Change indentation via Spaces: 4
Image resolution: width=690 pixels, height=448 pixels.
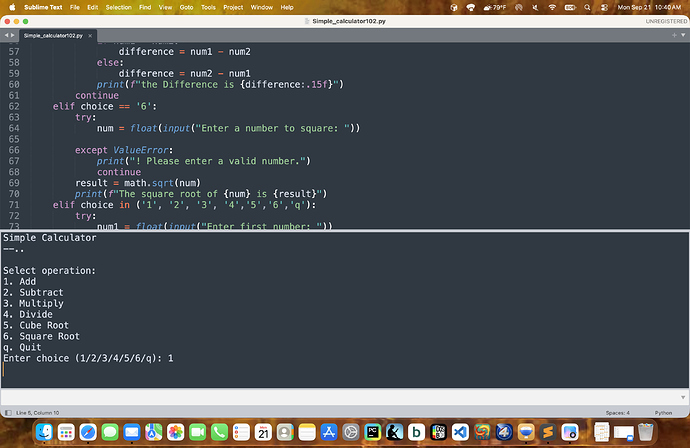(x=617, y=413)
